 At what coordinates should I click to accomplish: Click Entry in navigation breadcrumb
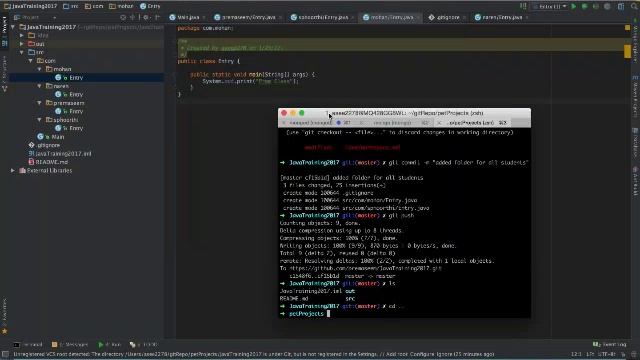tap(150, 6)
